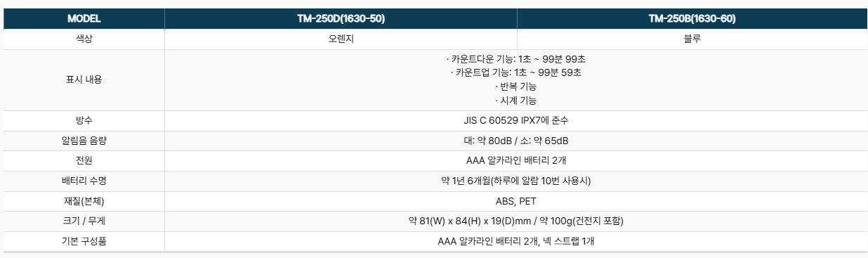Viewport: 868px width, 258px height.
Task: Click the ABS, PET material value
Action: (516, 201)
